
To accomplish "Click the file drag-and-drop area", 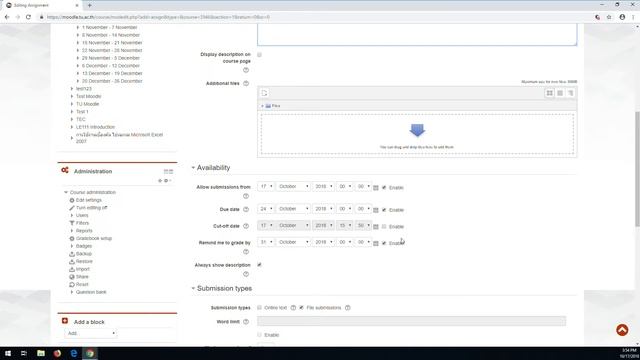I will tap(417, 134).
